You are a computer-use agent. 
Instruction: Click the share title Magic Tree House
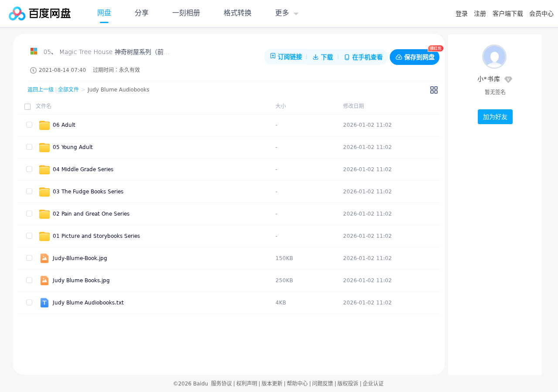[x=106, y=52]
